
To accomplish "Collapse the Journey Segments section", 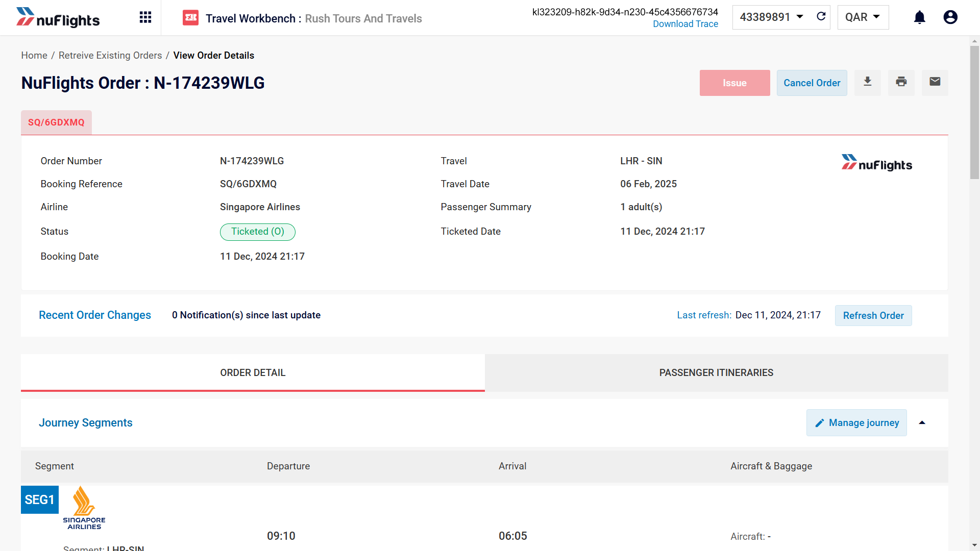I will point(922,422).
